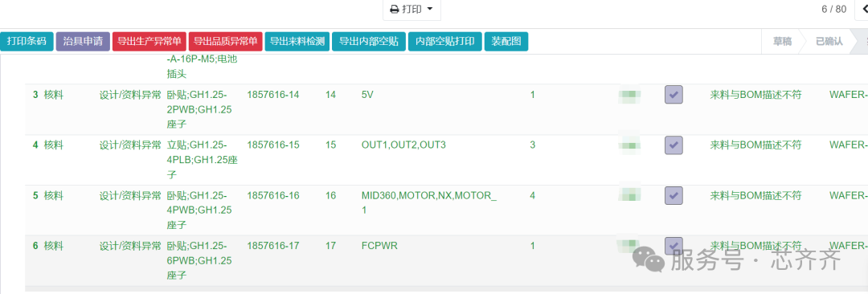Image resolution: width=868 pixels, height=294 pixels.
Task: Click 导出来料检测 button
Action: [x=297, y=42]
